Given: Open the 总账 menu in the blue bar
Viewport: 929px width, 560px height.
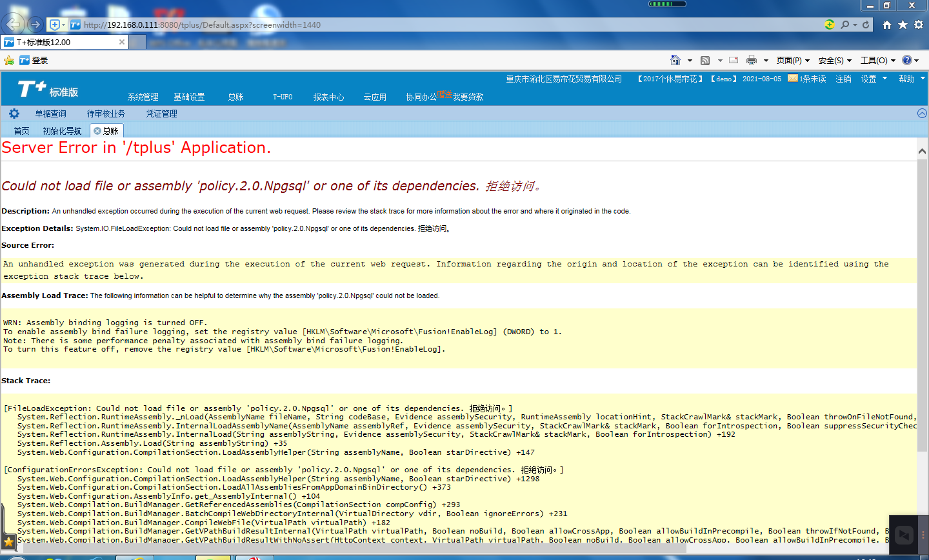Looking at the screenshot, I should coord(235,97).
